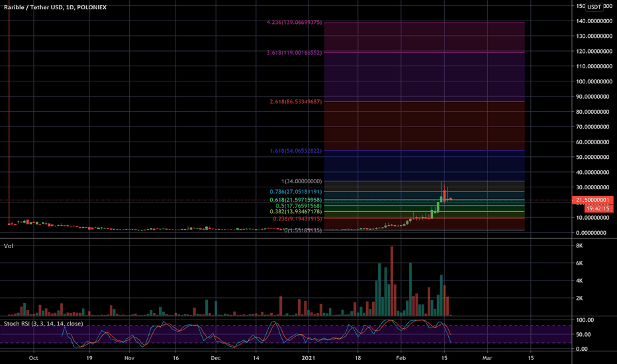Select the 1.618(54.06532822) Fibonacci label
The width and height of the screenshot is (617, 364).
coord(295,151)
